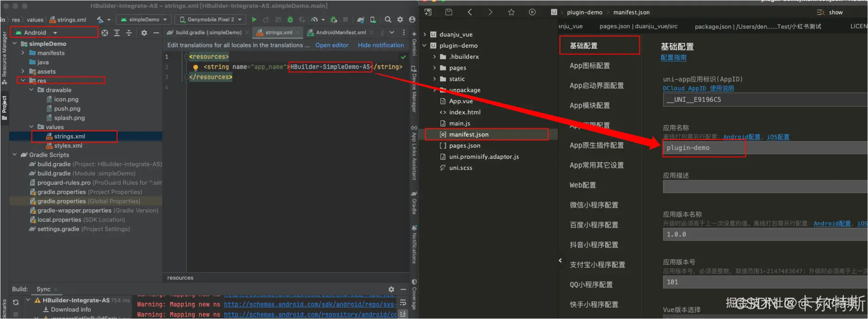Open the account avatar icon in Android Studio
The image size is (868, 319).
412,19
